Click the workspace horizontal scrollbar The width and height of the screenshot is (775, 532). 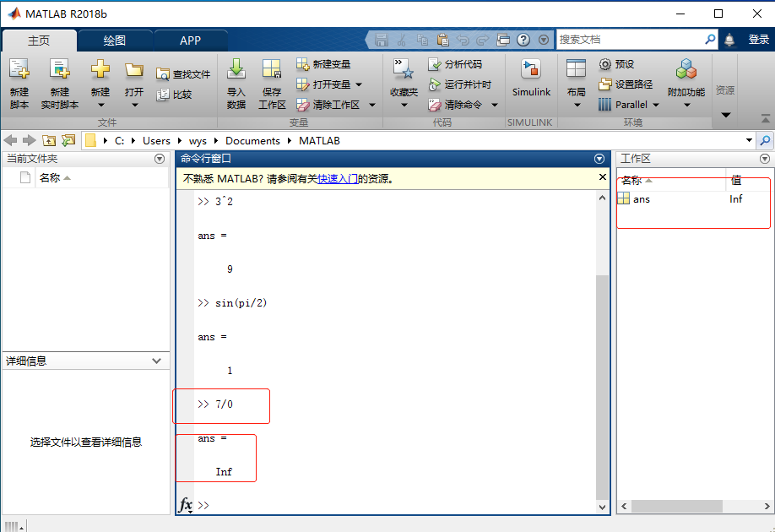click(676, 506)
